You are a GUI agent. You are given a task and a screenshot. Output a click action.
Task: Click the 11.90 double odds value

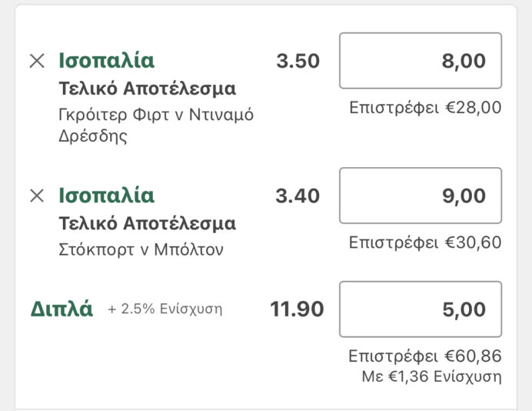297,309
